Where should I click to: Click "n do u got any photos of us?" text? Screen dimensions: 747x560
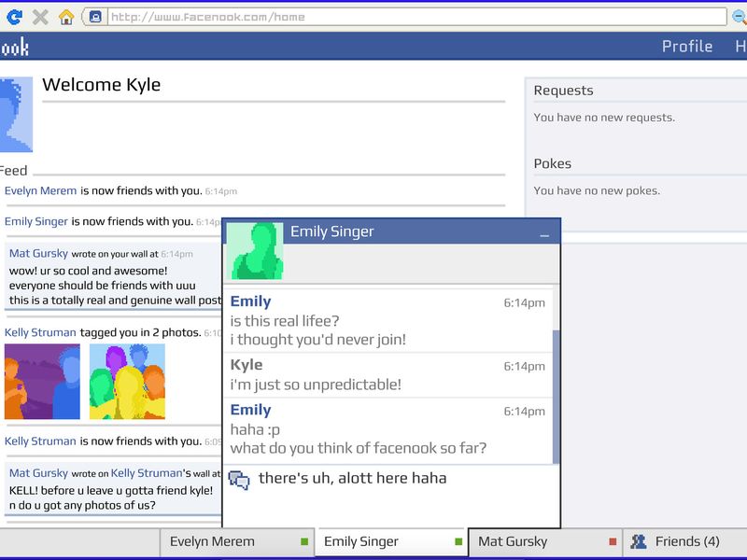coord(82,505)
